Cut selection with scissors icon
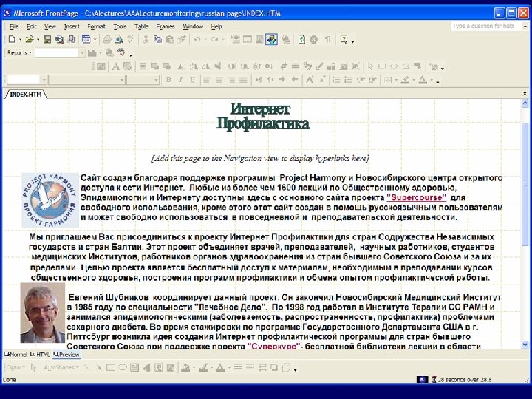The image size is (532, 399). (146, 39)
